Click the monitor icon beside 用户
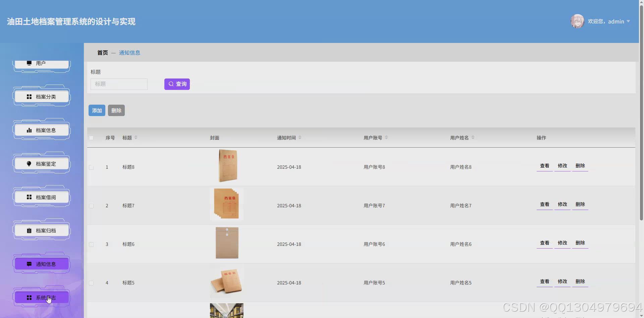Screen dimensions: 644x318 click(29, 63)
